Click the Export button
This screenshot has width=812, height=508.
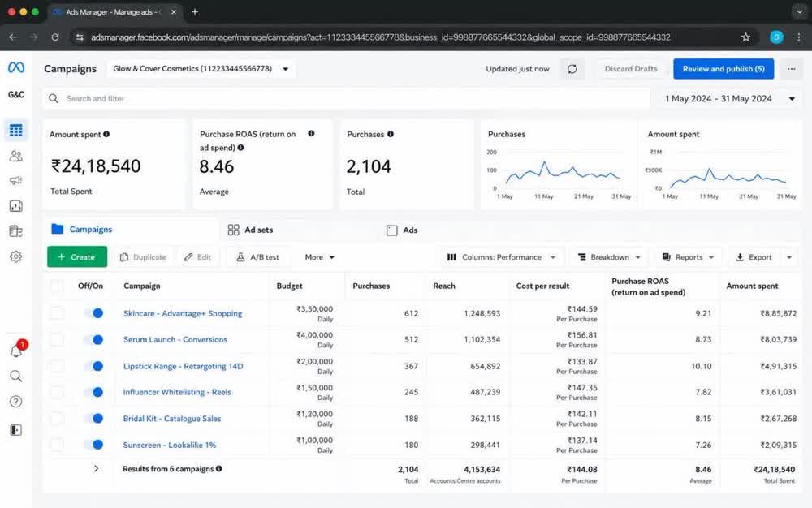pyautogui.click(x=754, y=257)
